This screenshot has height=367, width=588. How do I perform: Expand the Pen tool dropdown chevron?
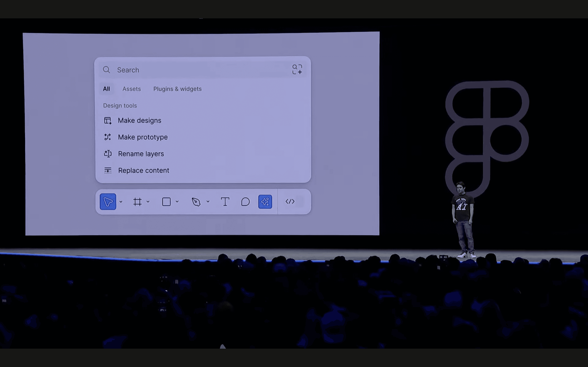pos(208,201)
